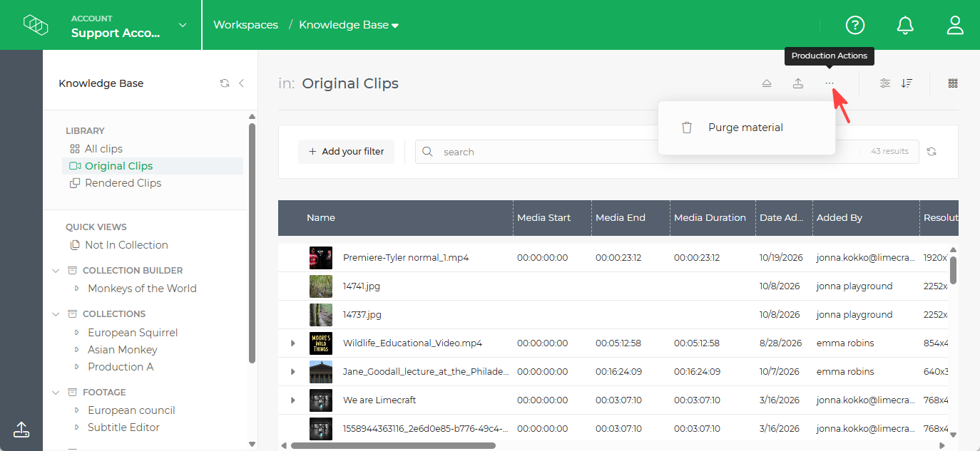Open the Production A collection
This screenshot has width=980, height=451.
[x=121, y=367]
